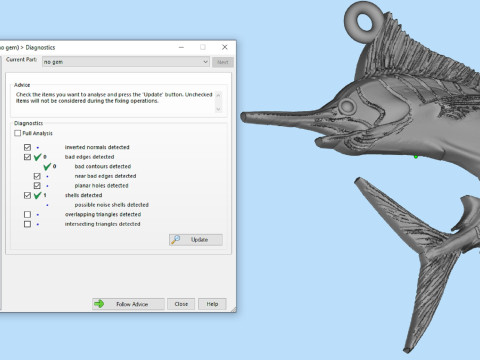The image size is (480, 360).
Task: Open Help for Diagnostics
Action: click(212, 304)
